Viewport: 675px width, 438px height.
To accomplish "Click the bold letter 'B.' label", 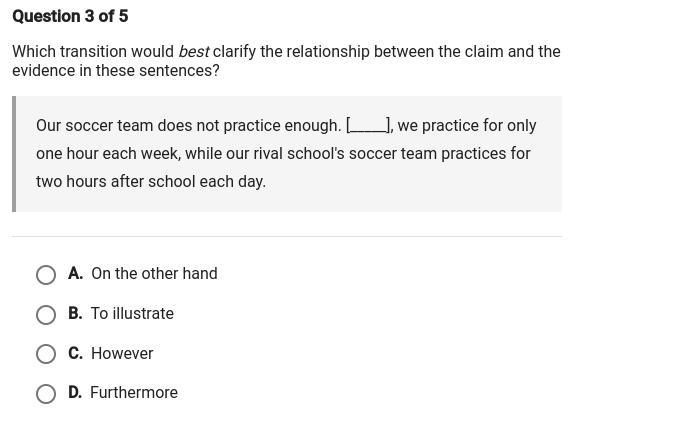I will (75, 314).
